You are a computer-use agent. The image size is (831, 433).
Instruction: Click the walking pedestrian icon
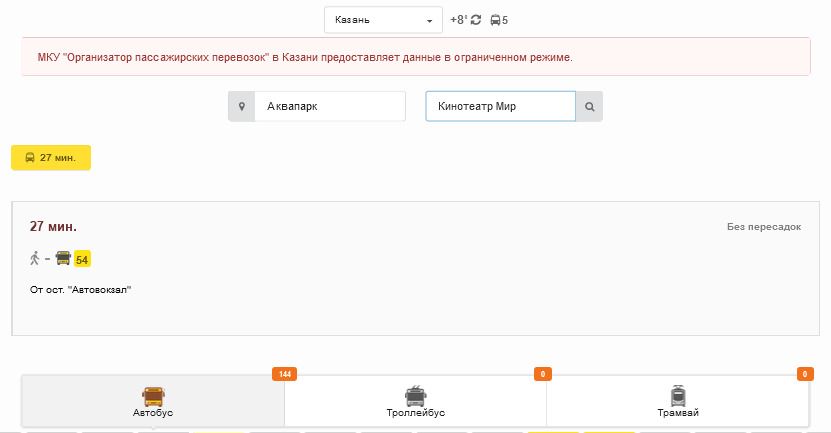35,258
